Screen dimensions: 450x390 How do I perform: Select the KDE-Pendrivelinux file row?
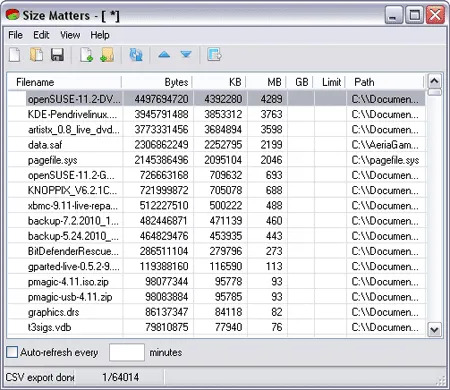[216, 114]
